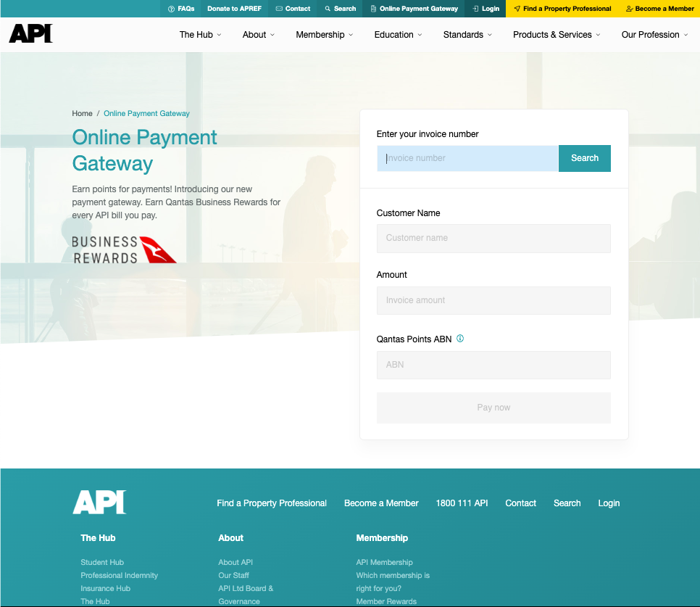Open the Education navigation item
The image size is (700, 607).
point(393,35)
